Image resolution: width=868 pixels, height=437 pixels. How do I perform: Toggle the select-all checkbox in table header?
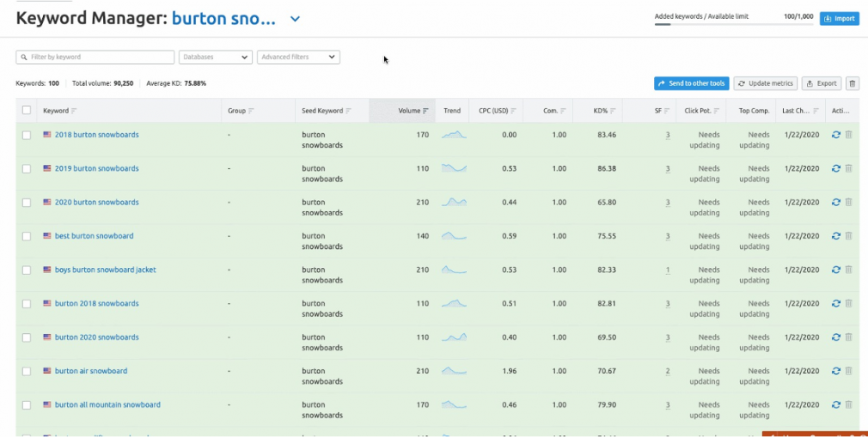27,110
